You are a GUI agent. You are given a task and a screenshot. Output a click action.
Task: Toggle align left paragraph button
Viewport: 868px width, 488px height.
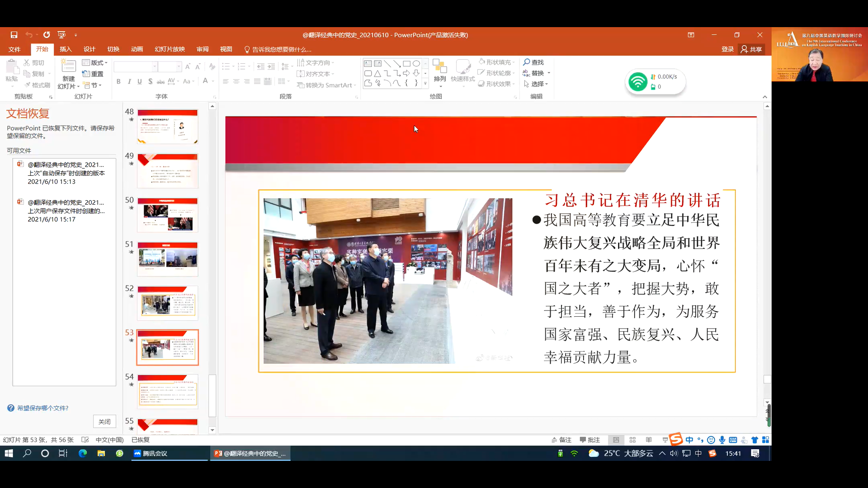pyautogui.click(x=226, y=82)
